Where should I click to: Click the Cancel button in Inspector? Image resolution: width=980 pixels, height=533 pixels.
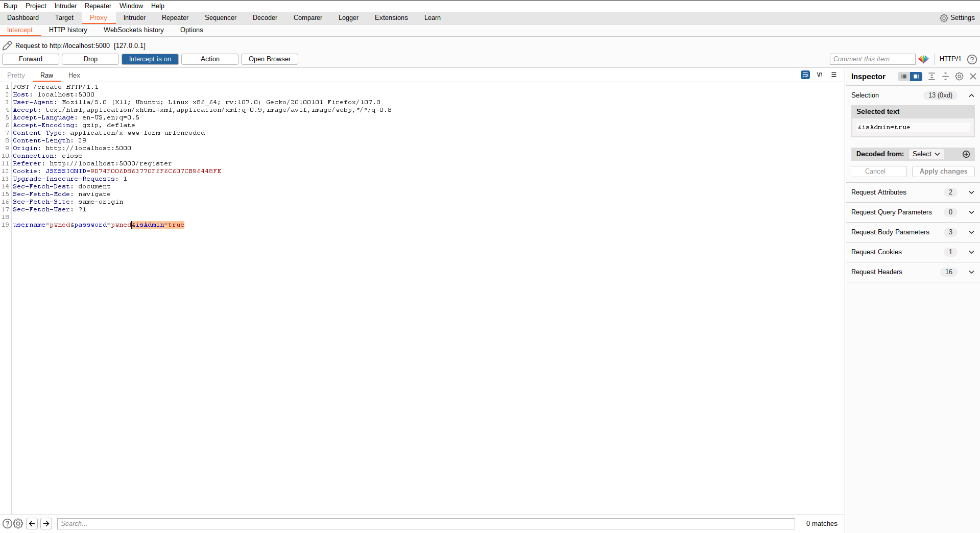(879, 172)
